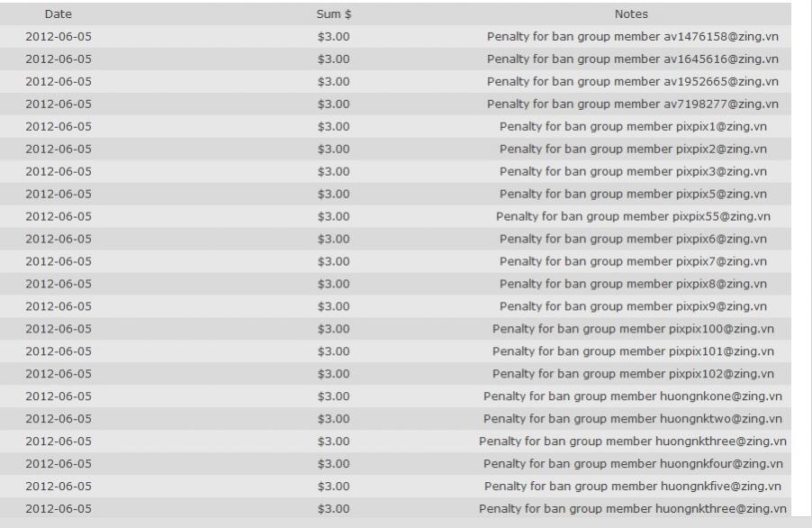Click the pixpix100@zing.vn penalty note
Viewport: 812px width, 528px height.
633,329
